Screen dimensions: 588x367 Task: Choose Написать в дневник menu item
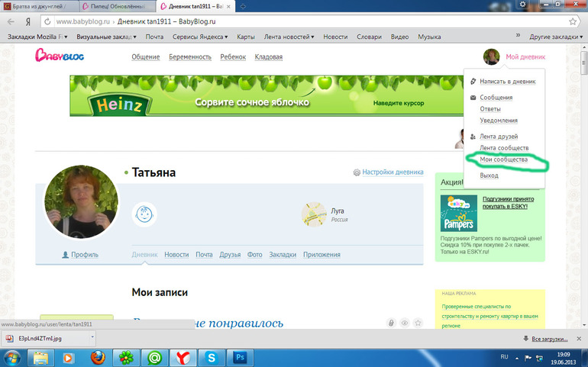(507, 81)
